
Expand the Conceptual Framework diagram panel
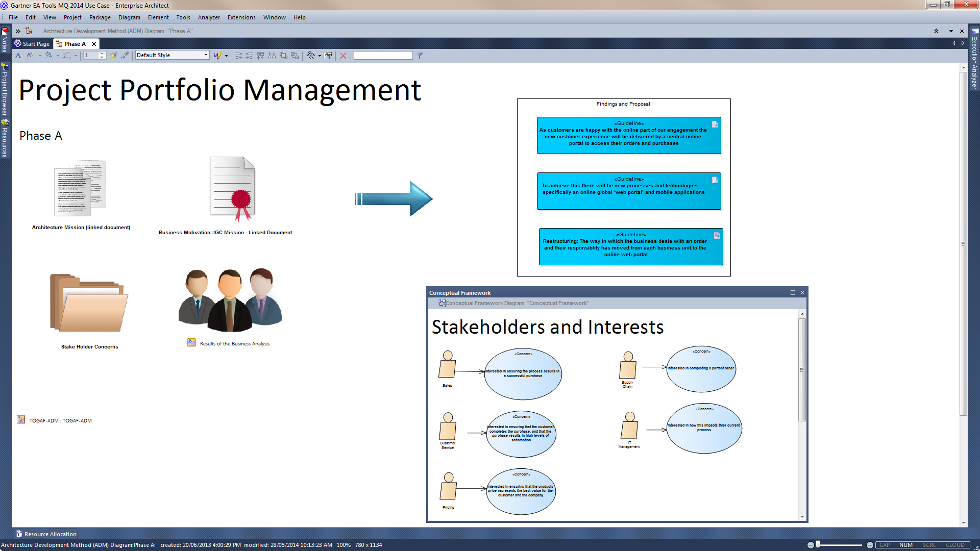[793, 292]
